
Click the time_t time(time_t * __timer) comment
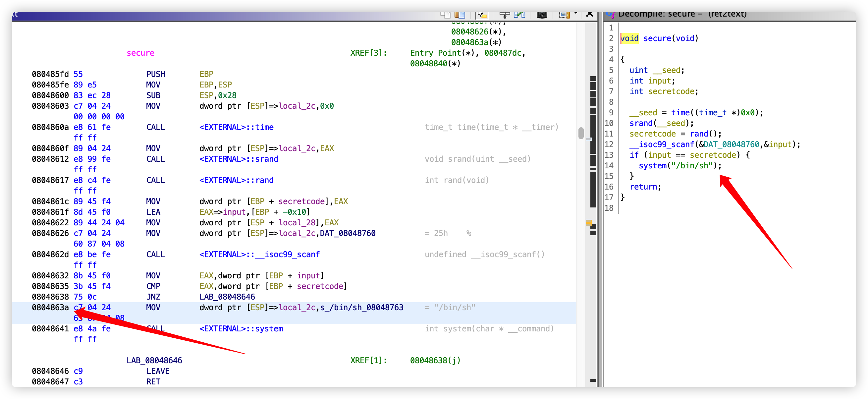(x=491, y=127)
